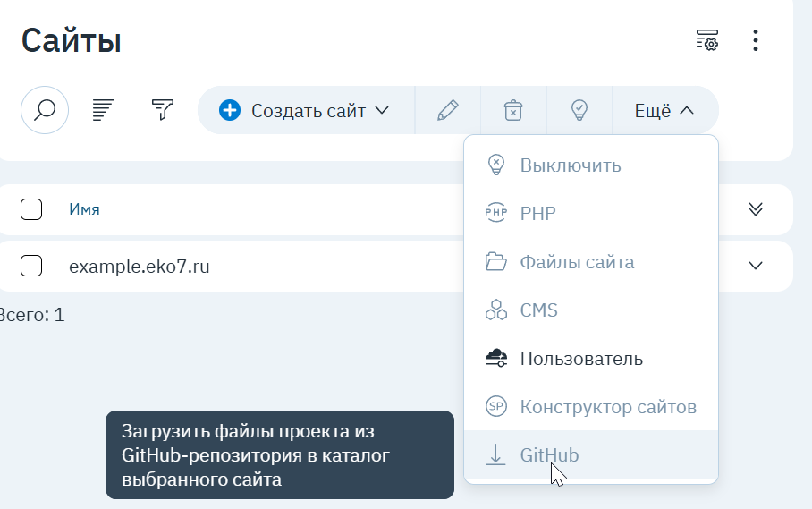Open the three-dot kebab menu
The image size is (812, 509).
(x=756, y=40)
